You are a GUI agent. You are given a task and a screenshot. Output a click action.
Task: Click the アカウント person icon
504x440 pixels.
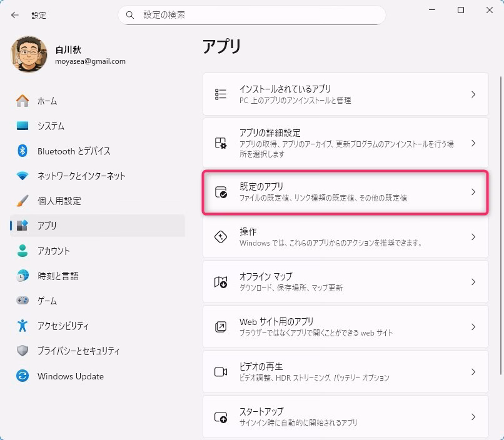coord(23,251)
